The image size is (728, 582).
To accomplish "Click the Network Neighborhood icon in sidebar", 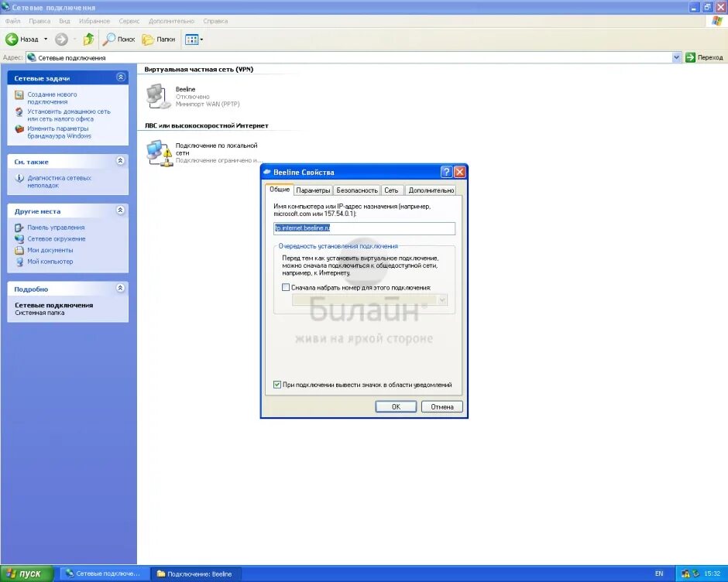I will pyautogui.click(x=19, y=238).
